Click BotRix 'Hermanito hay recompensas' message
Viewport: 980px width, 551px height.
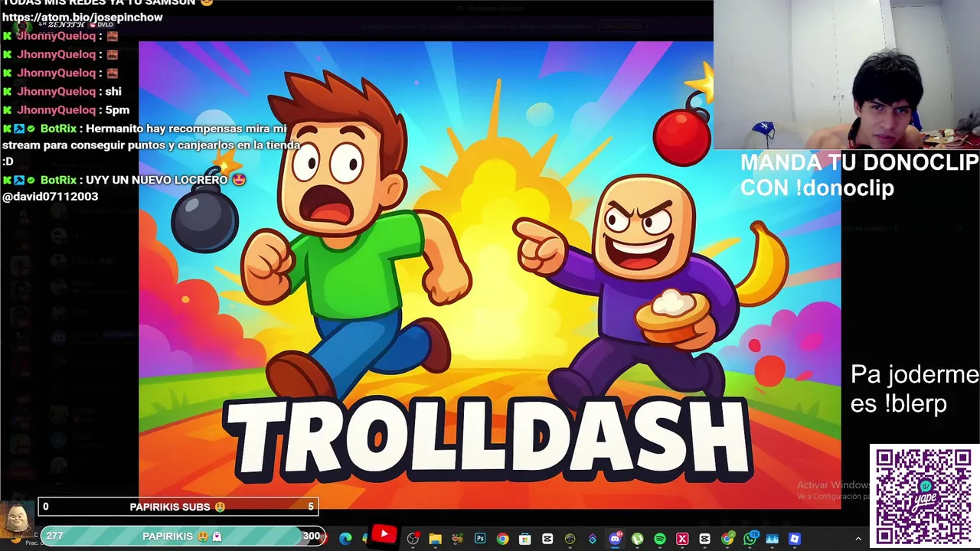tap(151, 145)
